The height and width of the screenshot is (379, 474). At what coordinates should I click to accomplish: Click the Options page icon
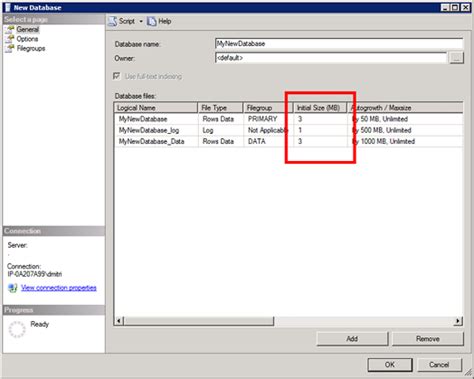[10, 39]
